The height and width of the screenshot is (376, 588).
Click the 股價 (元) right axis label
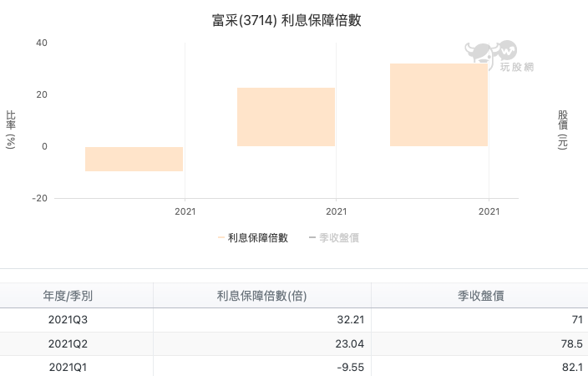coord(562,130)
